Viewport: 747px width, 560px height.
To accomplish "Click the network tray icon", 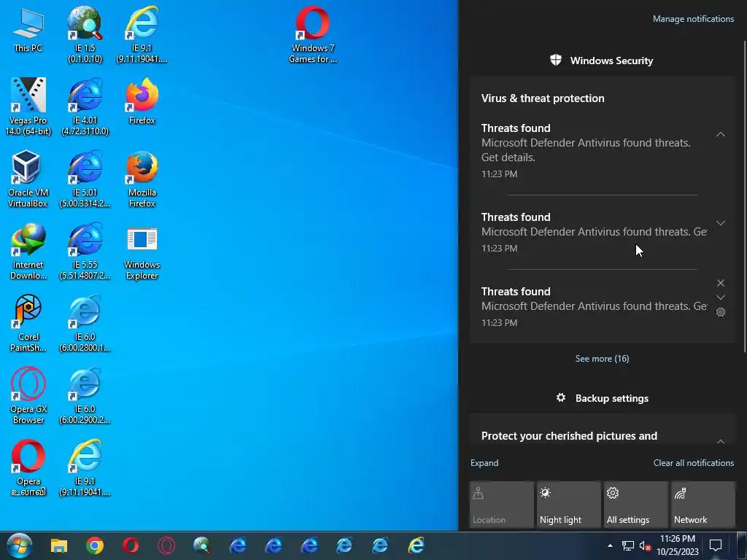I will [628, 545].
